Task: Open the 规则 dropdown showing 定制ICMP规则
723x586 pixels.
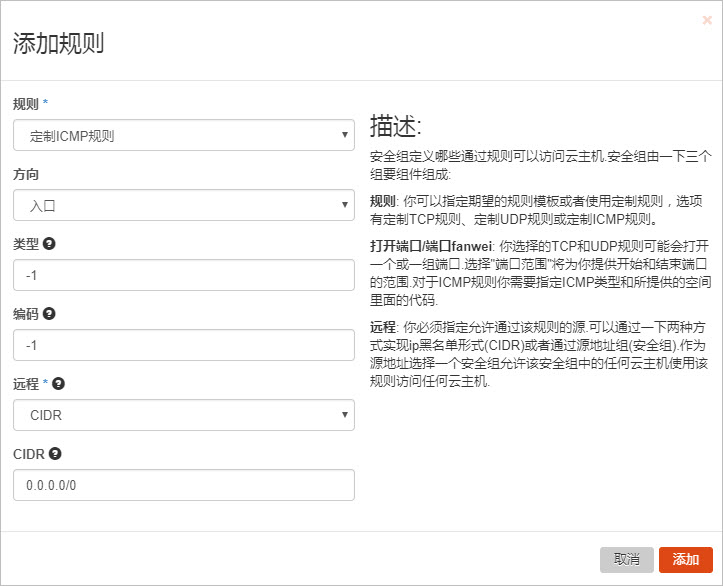Action: 184,135
